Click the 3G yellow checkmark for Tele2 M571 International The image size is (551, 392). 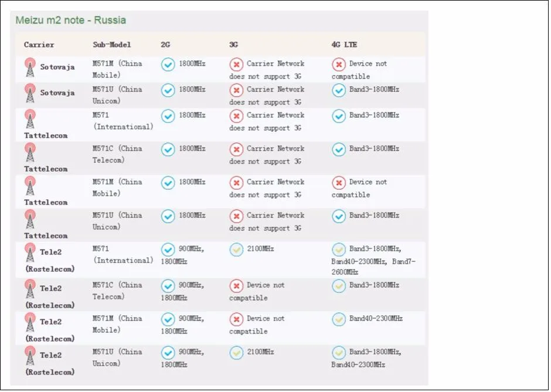coord(236,250)
